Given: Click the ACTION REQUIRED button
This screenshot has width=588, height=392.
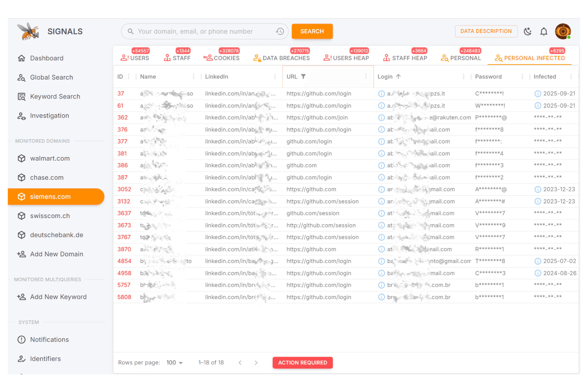Looking at the screenshot, I should [303, 363].
